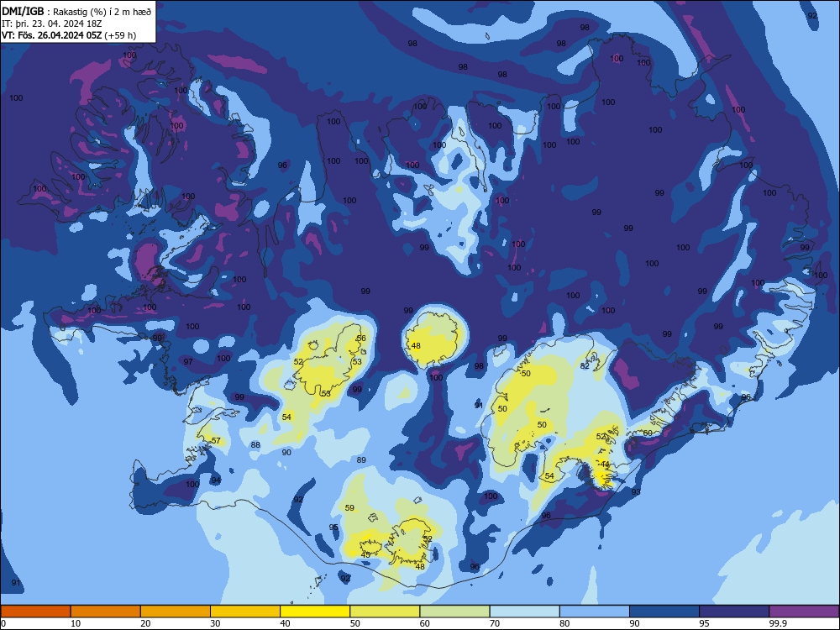Click the 60–70 light green legend swatch
This screenshot has width=840, height=630.
(454, 612)
